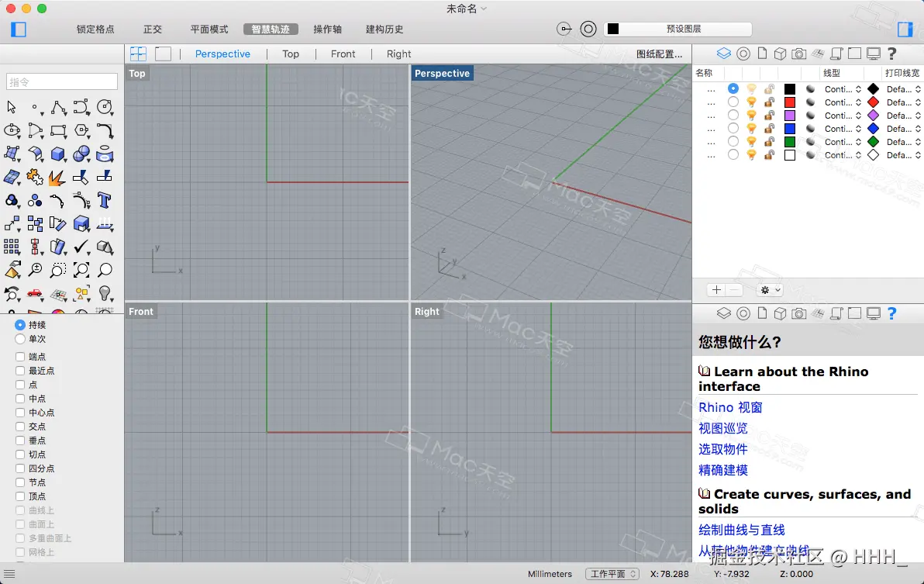Click the light bulb hide objects tool

coord(105,293)
